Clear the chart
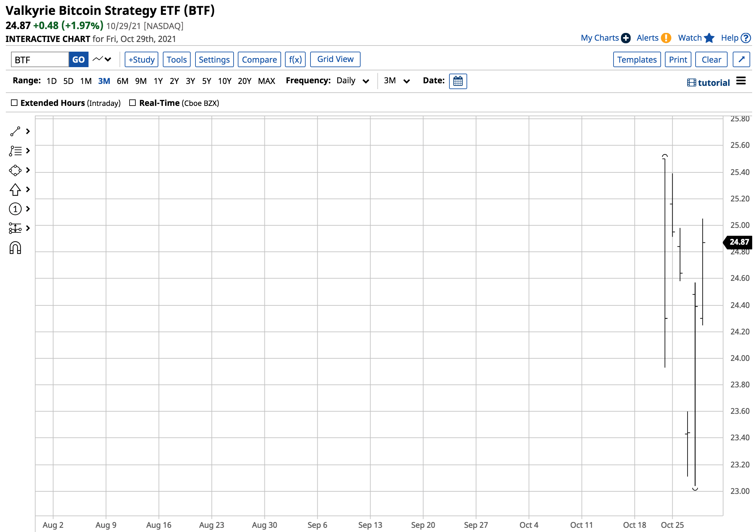The width and height of the screenshot is (756, 532). point(711,59)
